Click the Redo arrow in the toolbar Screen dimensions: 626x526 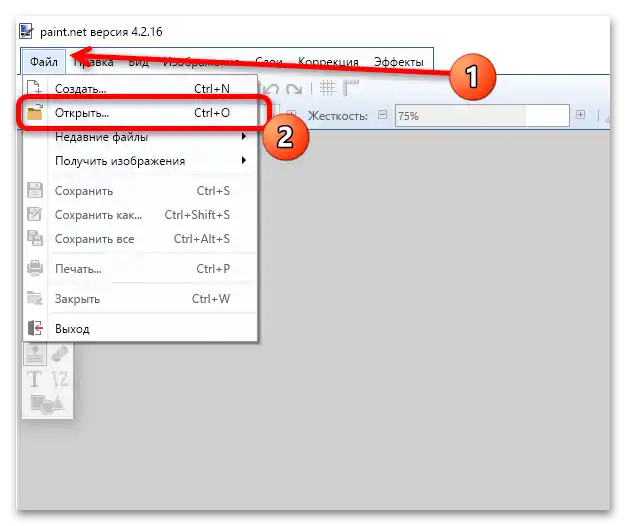(x=294, y=89)
